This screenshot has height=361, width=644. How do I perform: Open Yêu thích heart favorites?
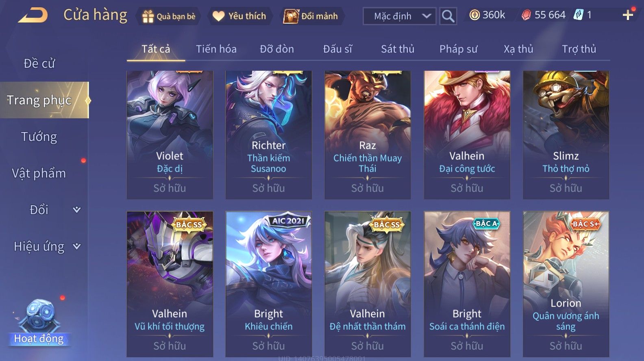[219, 16]
